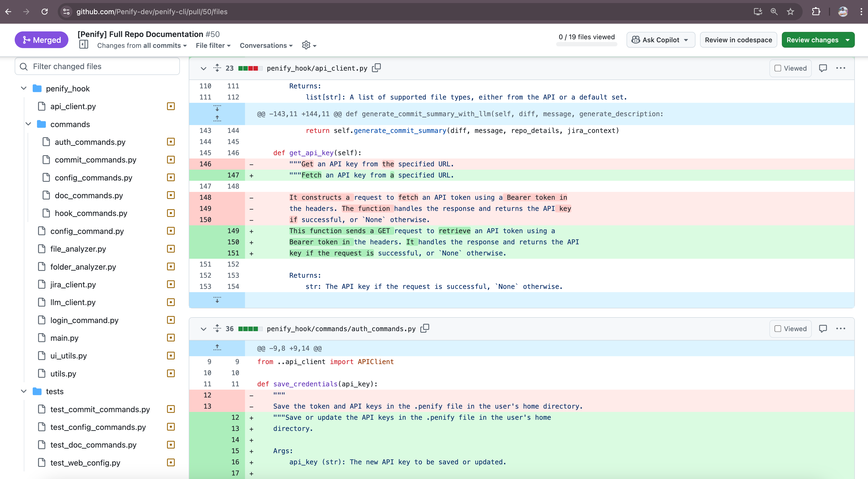
Task: Mark penify_hook/api_client.py as Viewed
Action: pos(778,68)
